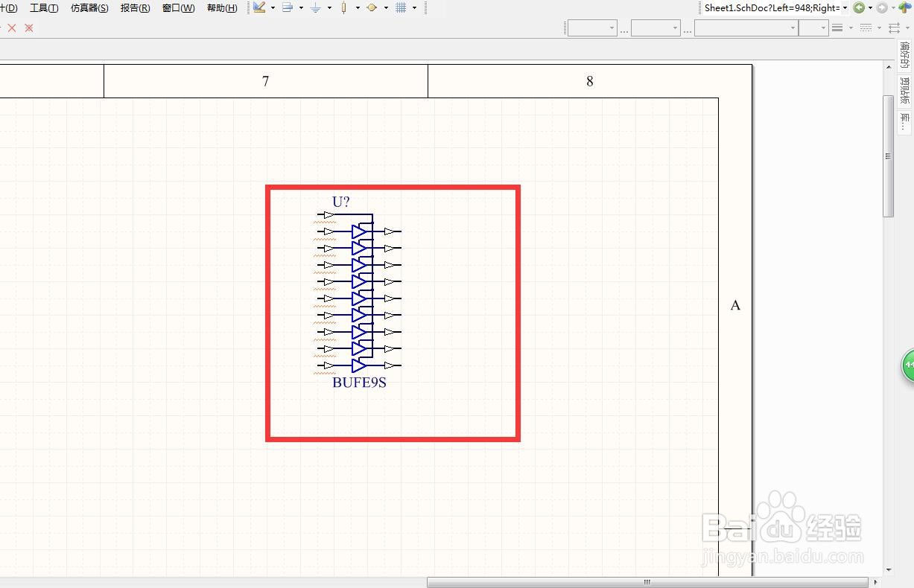Open the 工具(T) menu
This screenshot has width=914, height=588.
pyautogui.click(x=43, y=8)
